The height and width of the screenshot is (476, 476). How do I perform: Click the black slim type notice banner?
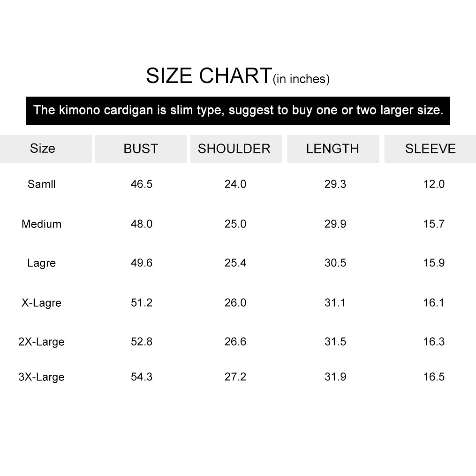coord(238,111)
